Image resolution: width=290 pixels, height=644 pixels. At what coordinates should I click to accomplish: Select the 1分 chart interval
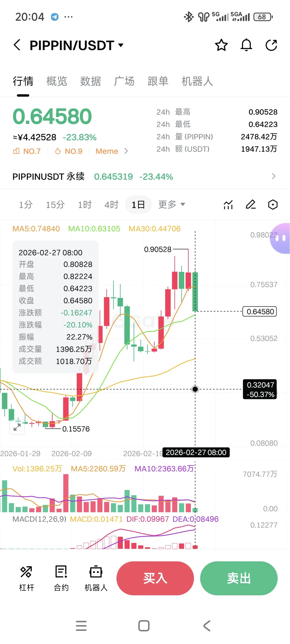point(26,205)
